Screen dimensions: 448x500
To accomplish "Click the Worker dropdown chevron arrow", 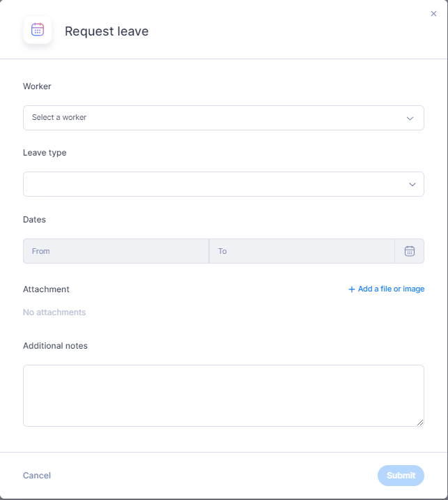I will point(410,119).
